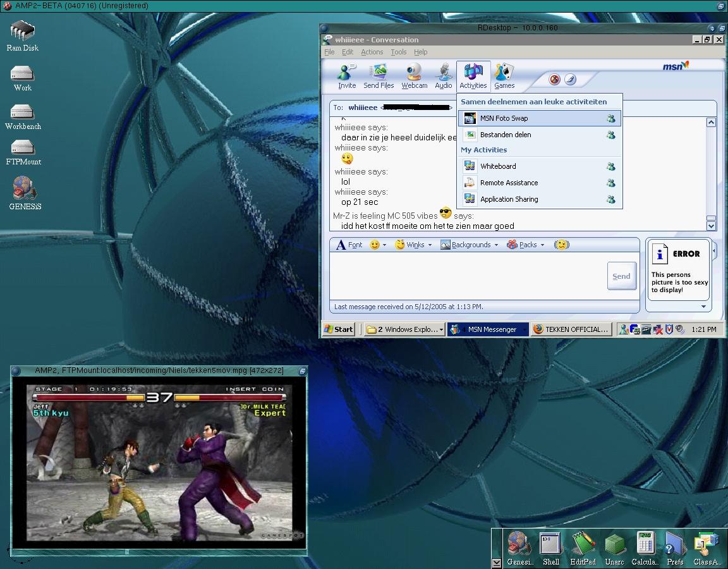This screenshot has width=728, height=569.
Task: Click the MSN Messenger tray icon
Action: coord(624,329)
